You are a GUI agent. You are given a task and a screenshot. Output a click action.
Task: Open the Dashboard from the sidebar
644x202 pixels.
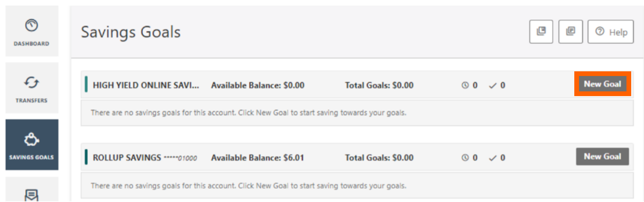32,31
